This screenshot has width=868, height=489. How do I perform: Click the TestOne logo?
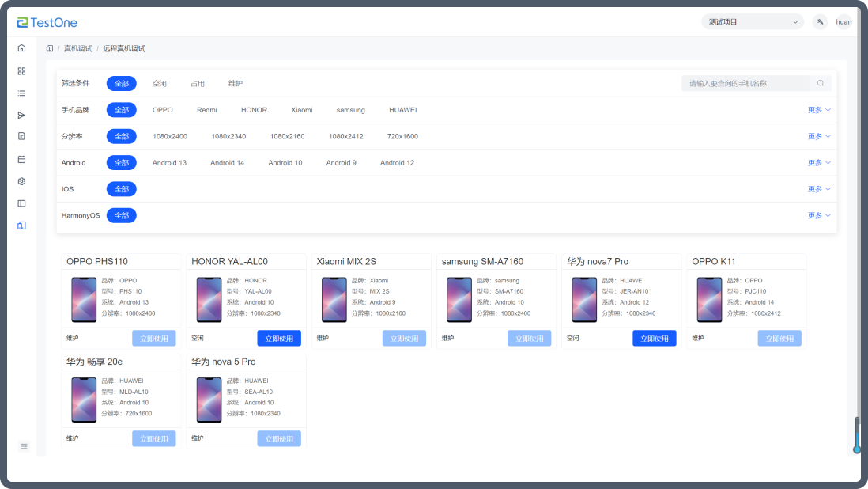pyautogui.click(x=47, y=22)
